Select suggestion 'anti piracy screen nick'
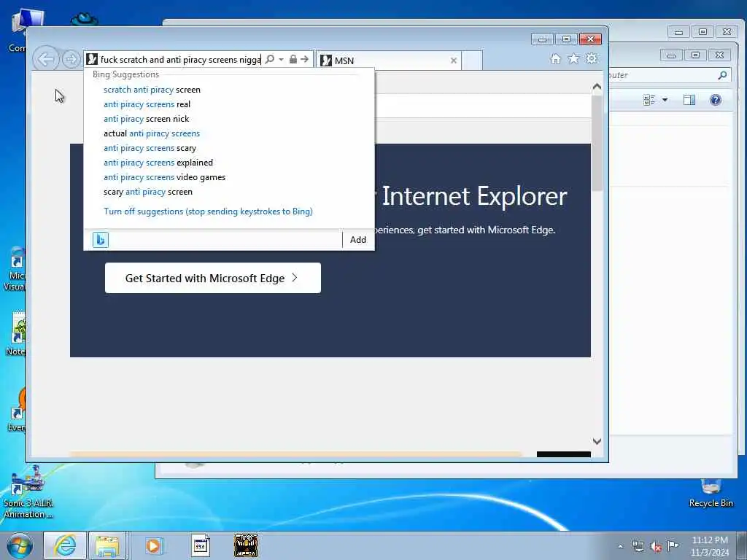The image size is (747, 560). point(146,119)
